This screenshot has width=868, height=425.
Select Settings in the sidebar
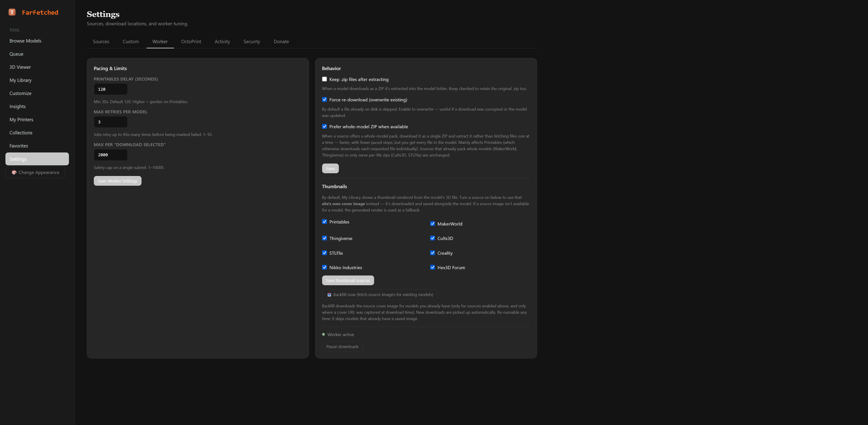[x=37, y=159]
